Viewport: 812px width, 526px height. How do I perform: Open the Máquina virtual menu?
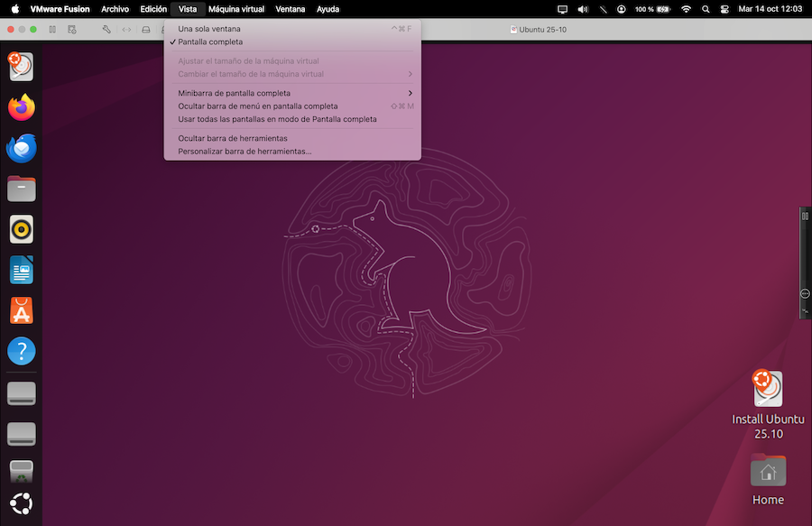(x=235, y=9)
